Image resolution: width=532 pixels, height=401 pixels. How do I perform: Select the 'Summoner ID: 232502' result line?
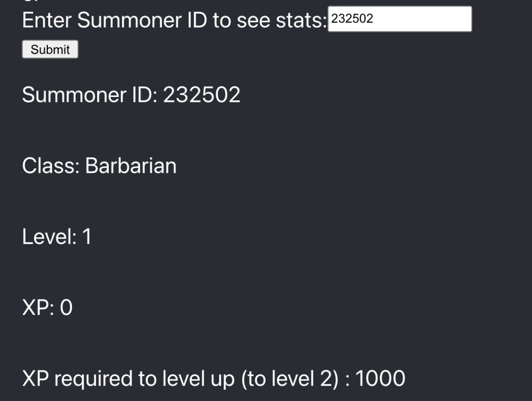point(132,94)
